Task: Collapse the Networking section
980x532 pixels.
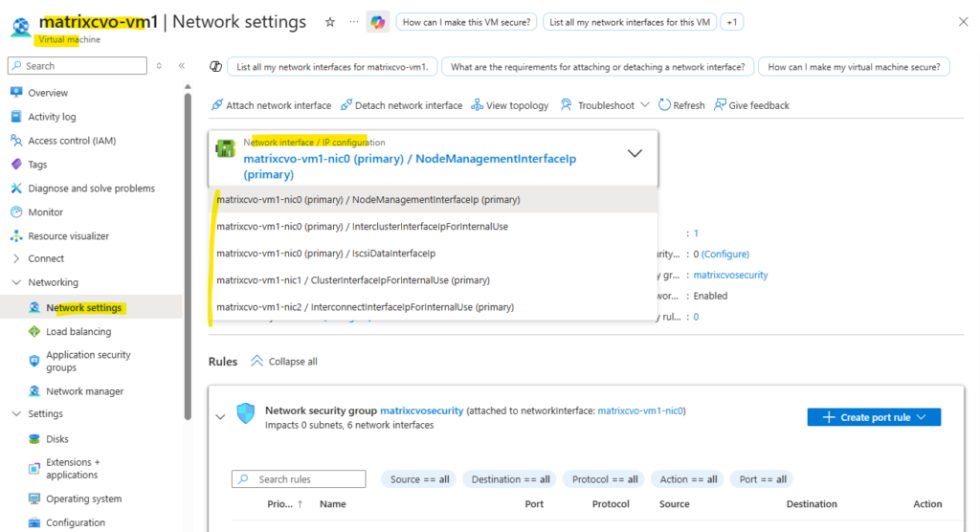Action: coord(17,282)
